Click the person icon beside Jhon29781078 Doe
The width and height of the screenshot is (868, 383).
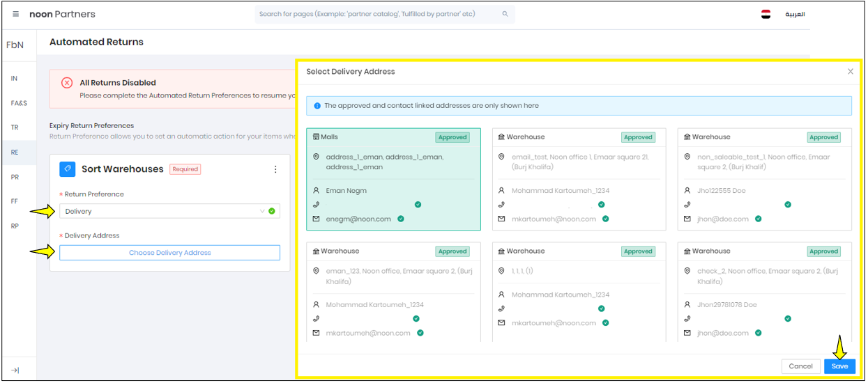pos(687,304)
